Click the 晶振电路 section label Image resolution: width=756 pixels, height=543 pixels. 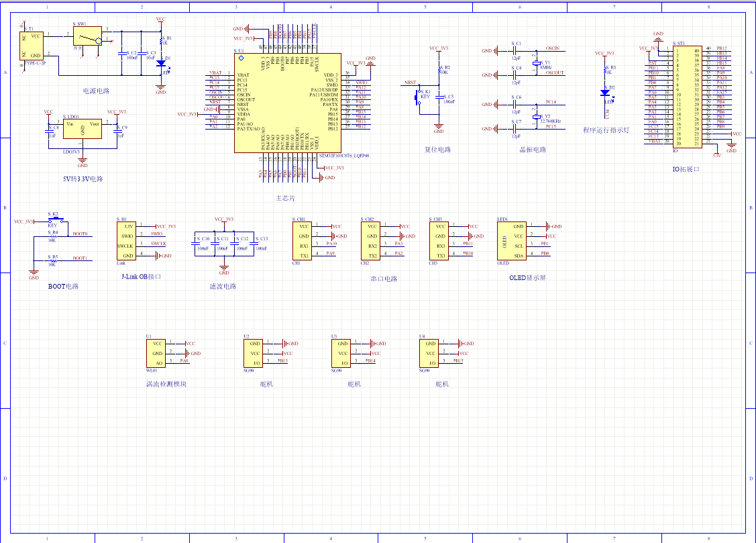point(533,150)
